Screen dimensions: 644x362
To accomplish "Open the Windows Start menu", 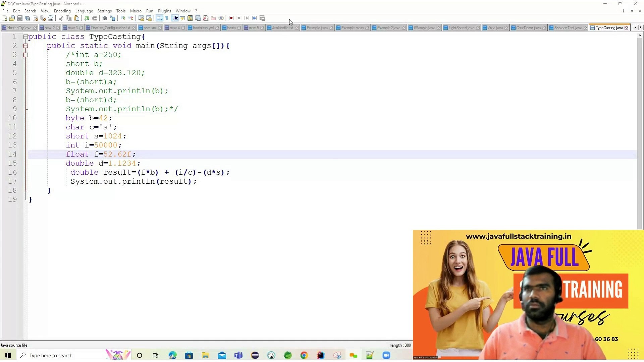I will (x=7, y=355).
